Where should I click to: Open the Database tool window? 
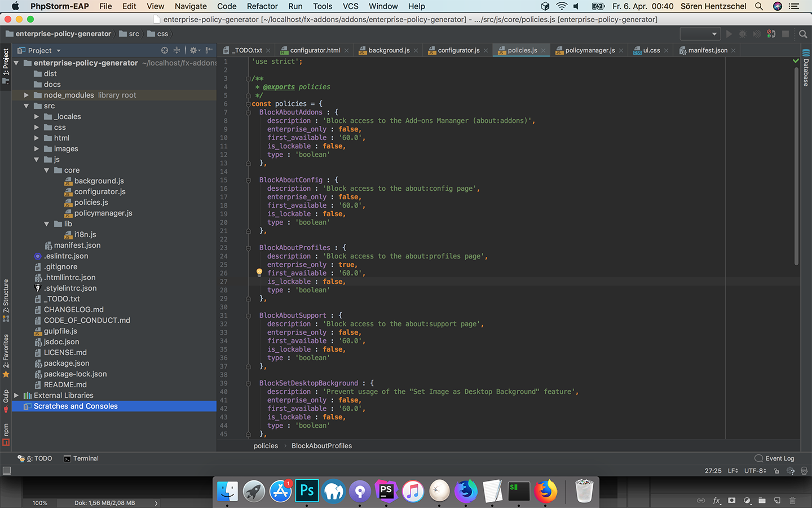(806, 68)
